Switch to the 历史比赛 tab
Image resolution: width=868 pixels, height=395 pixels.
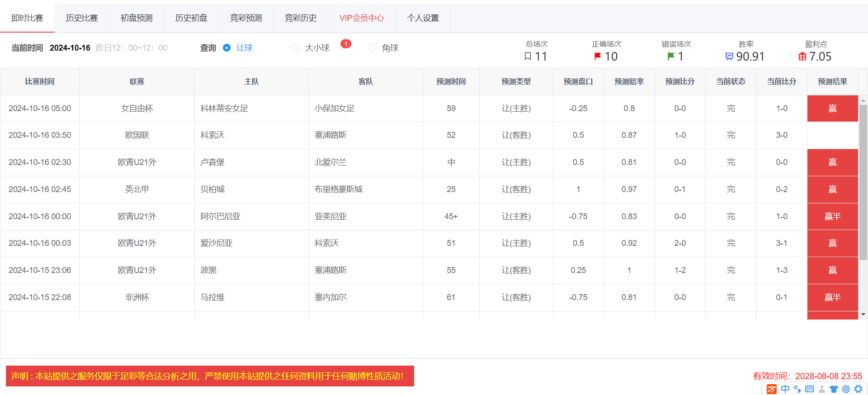tap(82, 18)
